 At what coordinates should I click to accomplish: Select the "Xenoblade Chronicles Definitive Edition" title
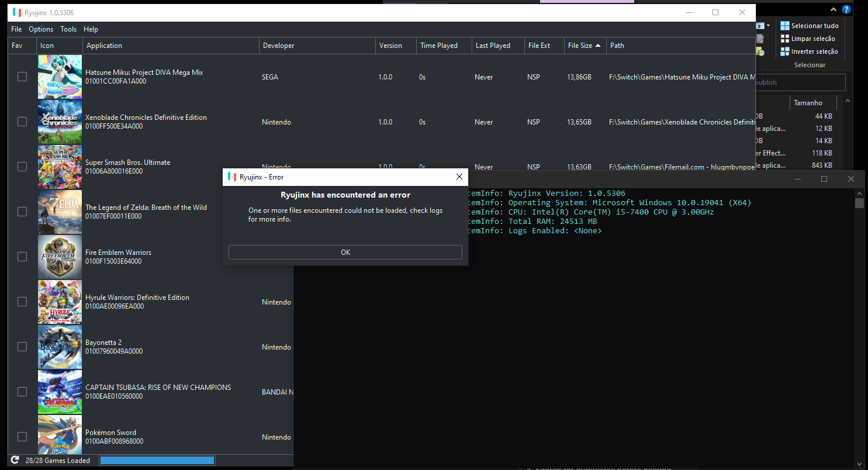pos(146,117)
